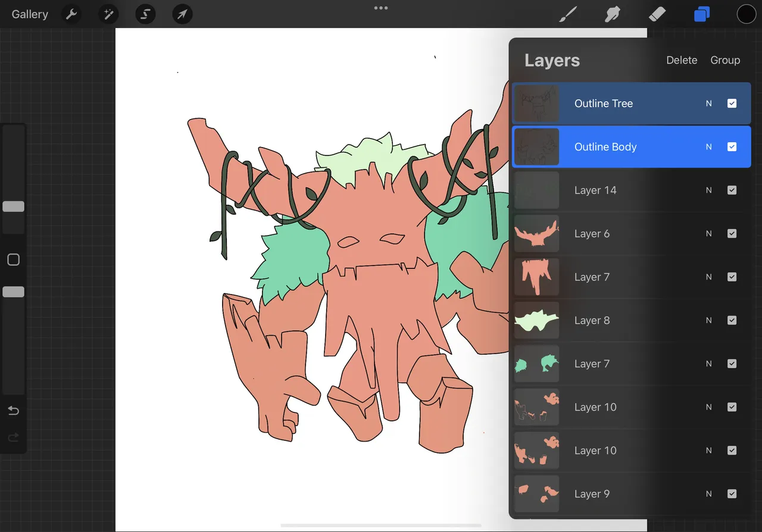The image size is (762, 532).
Task: Tap the Layer 14 thumbnail
Action: click(x=536, y=190)
